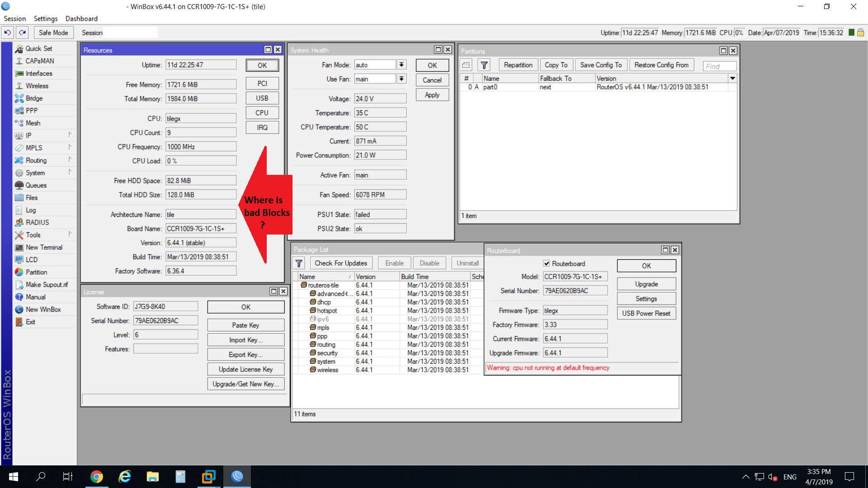868x488 pixels.
Task: Open the Fan Mode dropdown
Action: click(x=401, y=65)
